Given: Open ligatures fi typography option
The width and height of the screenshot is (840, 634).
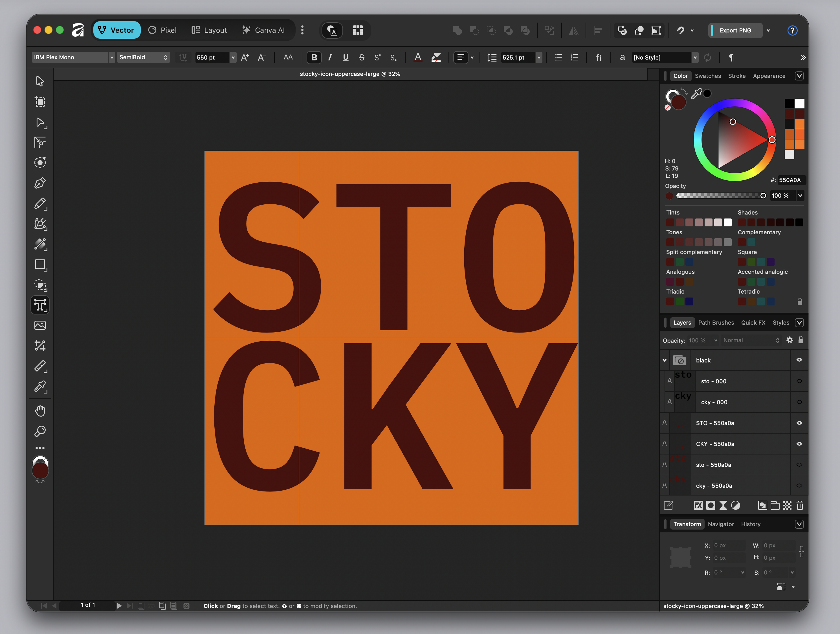Looking at the screenshot, I should [x=599, y=57].
